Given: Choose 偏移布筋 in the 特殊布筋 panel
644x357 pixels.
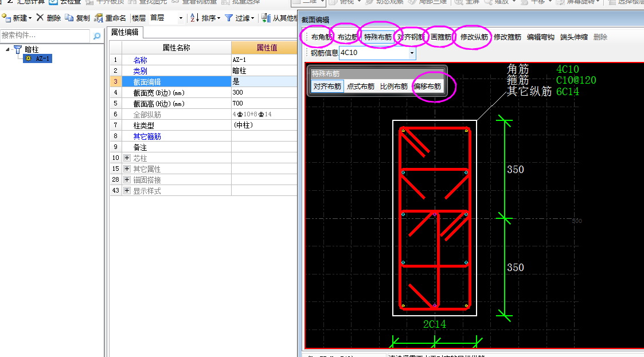Looking at the screenshot, I should [x=427, y=86].
